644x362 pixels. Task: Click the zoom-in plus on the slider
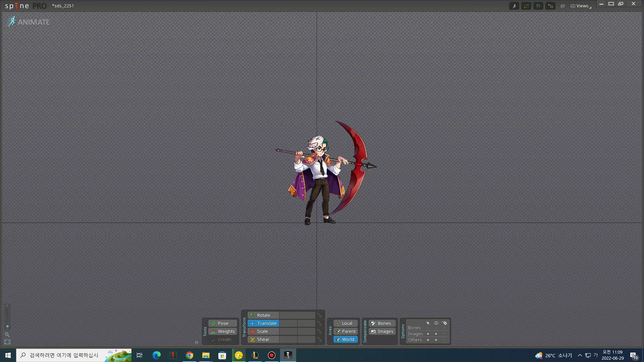point(7,306)
